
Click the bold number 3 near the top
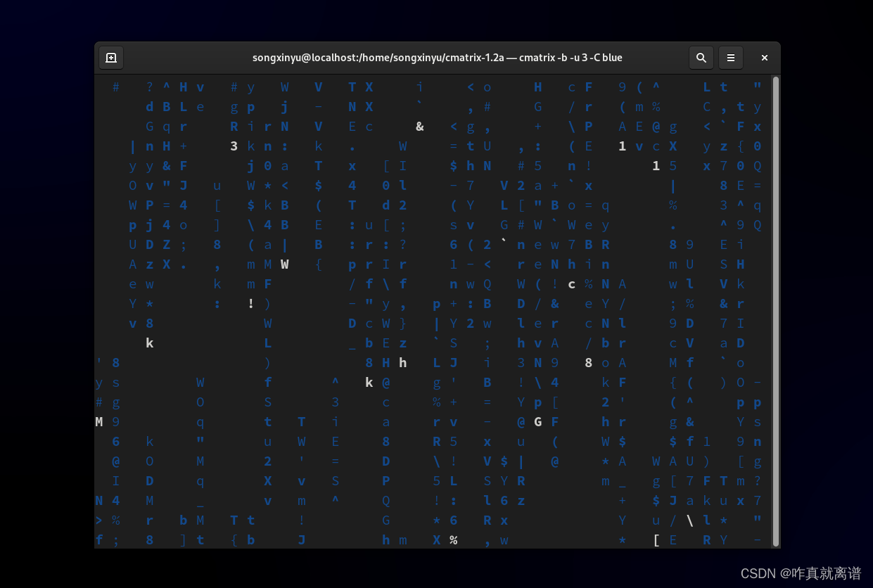point(234,146)
